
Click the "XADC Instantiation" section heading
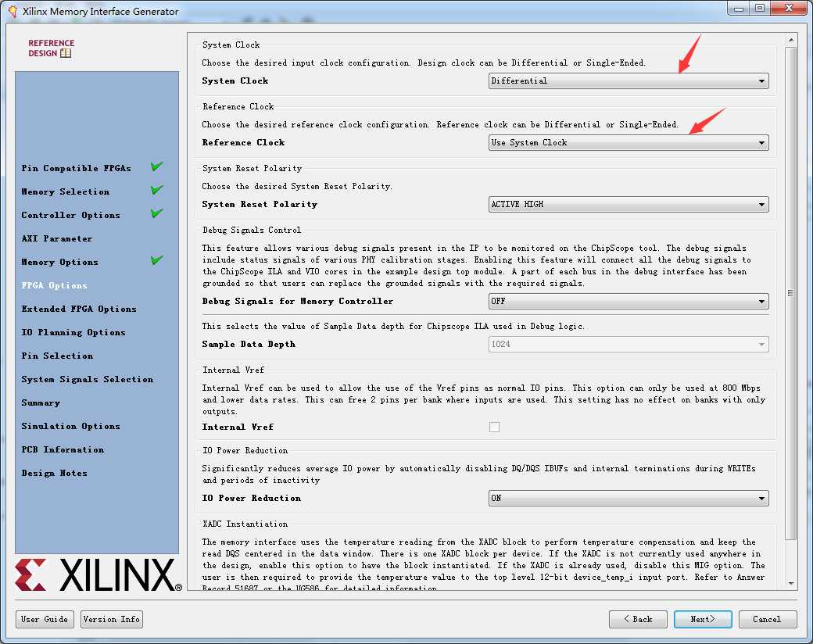click(245, 524)
